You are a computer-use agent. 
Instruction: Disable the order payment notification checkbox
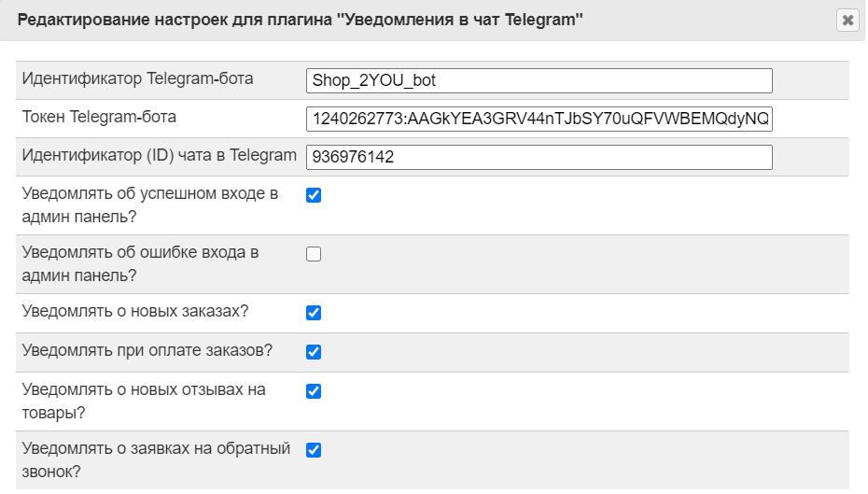coord(314,352)
